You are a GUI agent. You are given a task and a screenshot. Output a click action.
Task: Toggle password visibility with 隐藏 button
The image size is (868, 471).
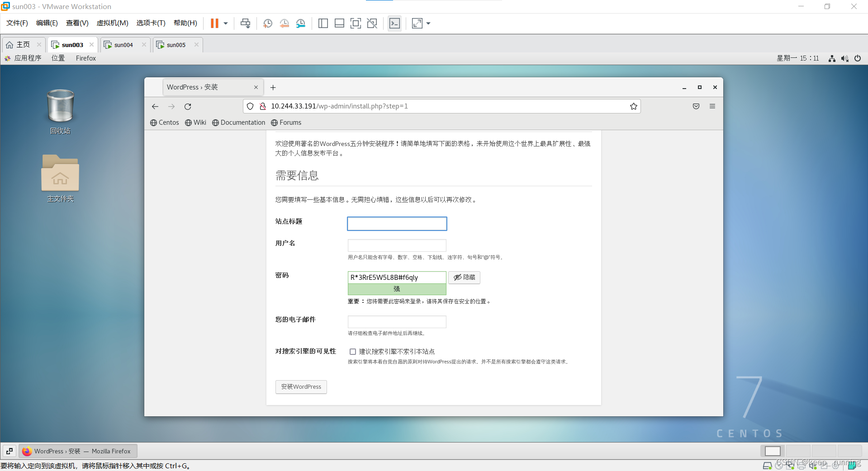click(465, 278)
